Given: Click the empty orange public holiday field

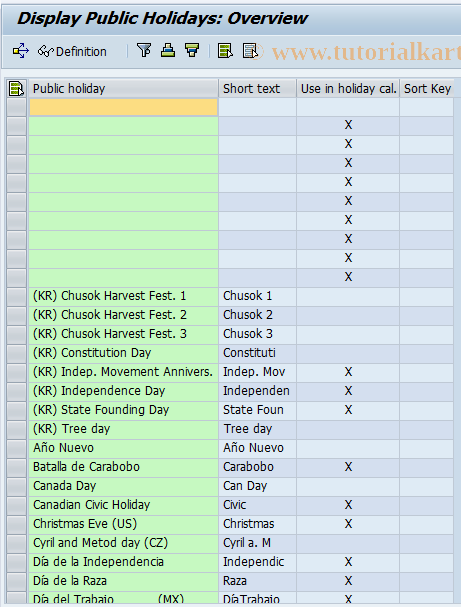Looking at the screenshot, I should click(x=123, y=107).
